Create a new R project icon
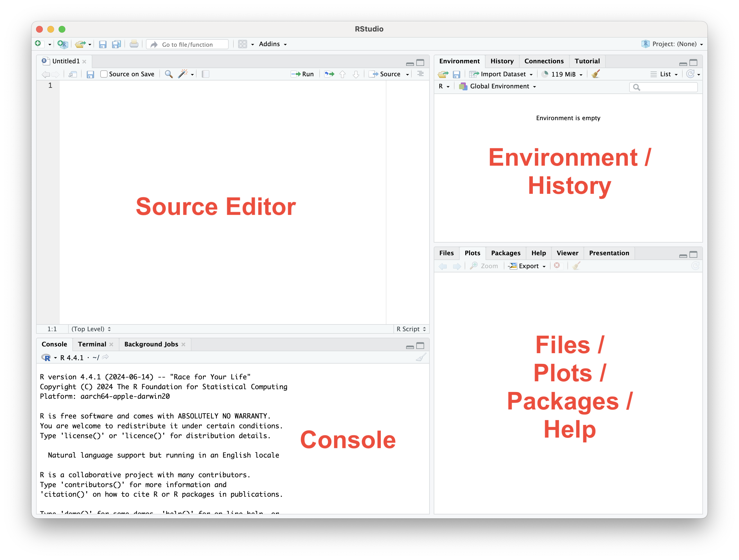The image size is (739, 560). click(63, 44)
